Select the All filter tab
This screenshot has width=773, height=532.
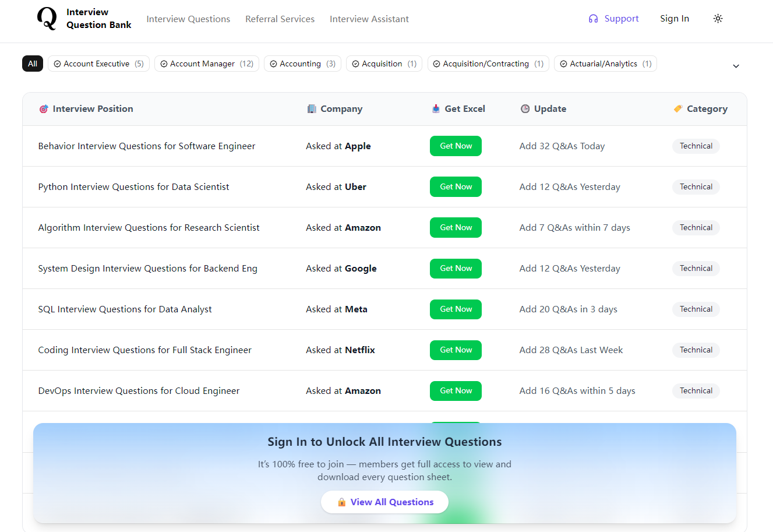(32, 64)
